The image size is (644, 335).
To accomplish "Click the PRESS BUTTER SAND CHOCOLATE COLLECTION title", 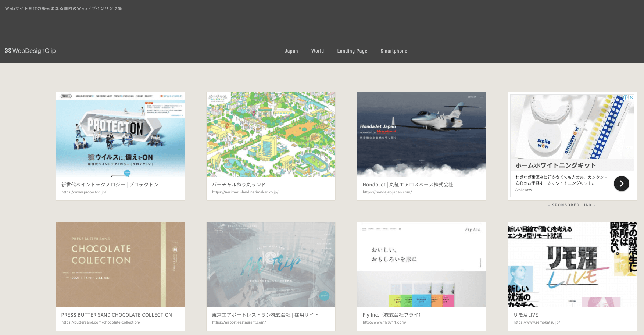I will pyautogui.click(x=117, y=315).
